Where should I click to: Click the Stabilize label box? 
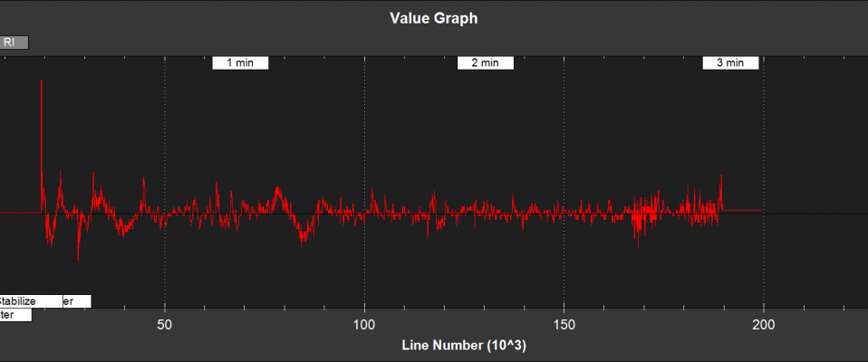click(30, 300)
